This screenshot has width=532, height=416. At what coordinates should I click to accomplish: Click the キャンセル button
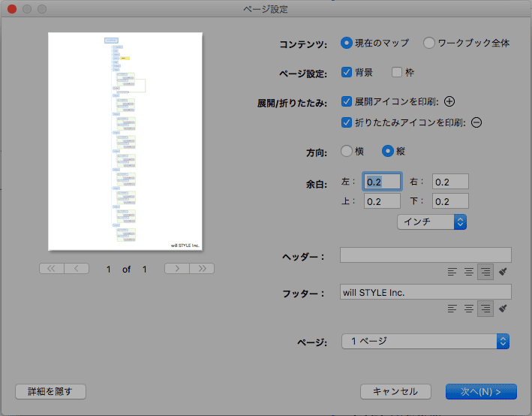coord(395,391)
